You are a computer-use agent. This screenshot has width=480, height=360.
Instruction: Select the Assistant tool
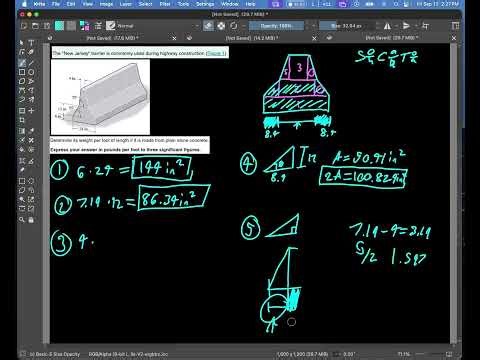pyautogui.click(x=22, y=161)
